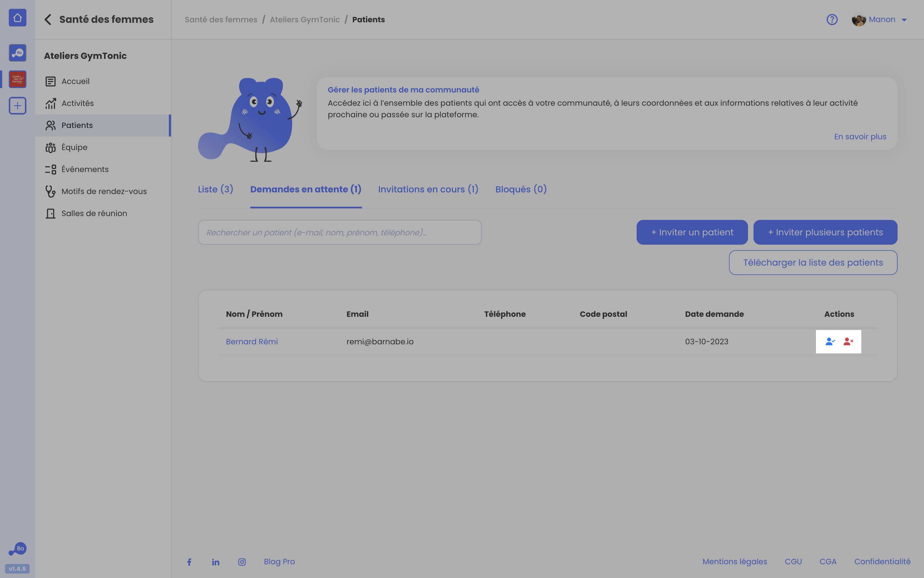
Task: Click Télécharger la liste des patients button
Action: pyautogui.click(x=813, y=263)
